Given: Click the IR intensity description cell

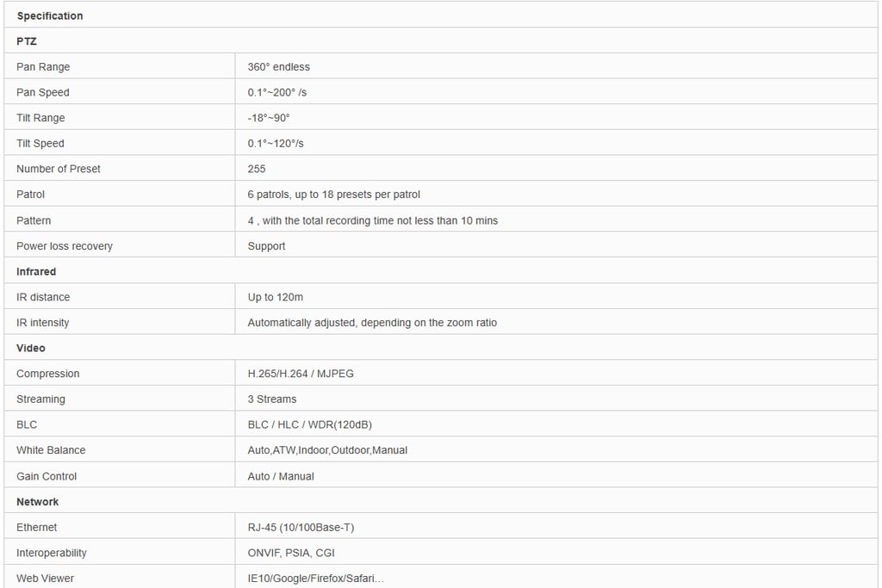Looking at the screenshot, I should [x=372, y=323].
